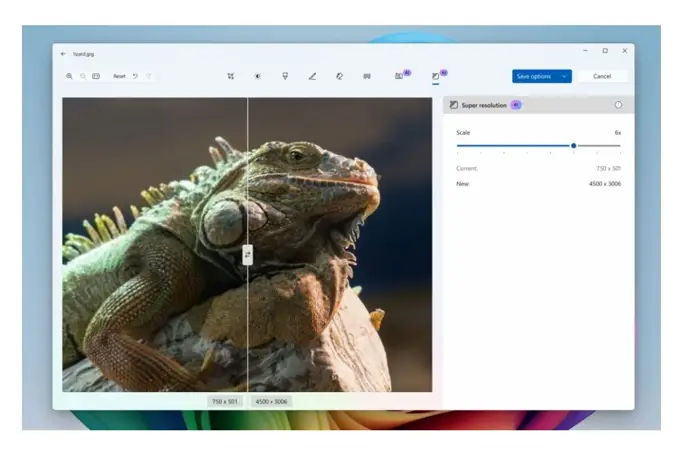
Task: Click the info icon in Super resolution panel
Action: click(618, 105)
